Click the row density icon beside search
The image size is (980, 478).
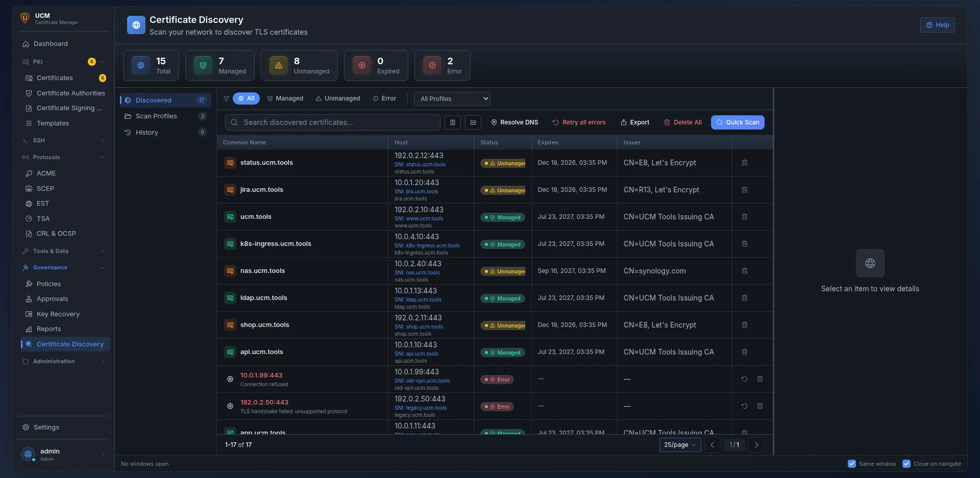(x=473, y=122)
